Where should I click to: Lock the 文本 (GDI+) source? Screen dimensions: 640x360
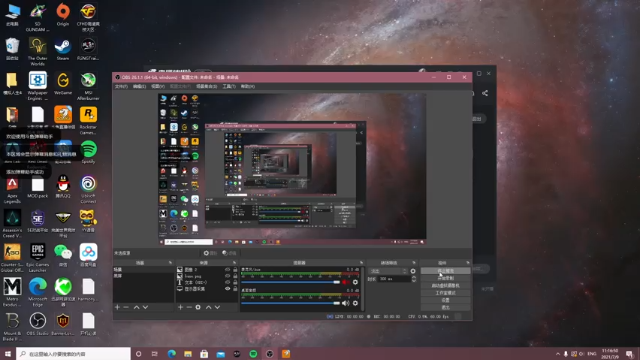click(x=235, y=282)
